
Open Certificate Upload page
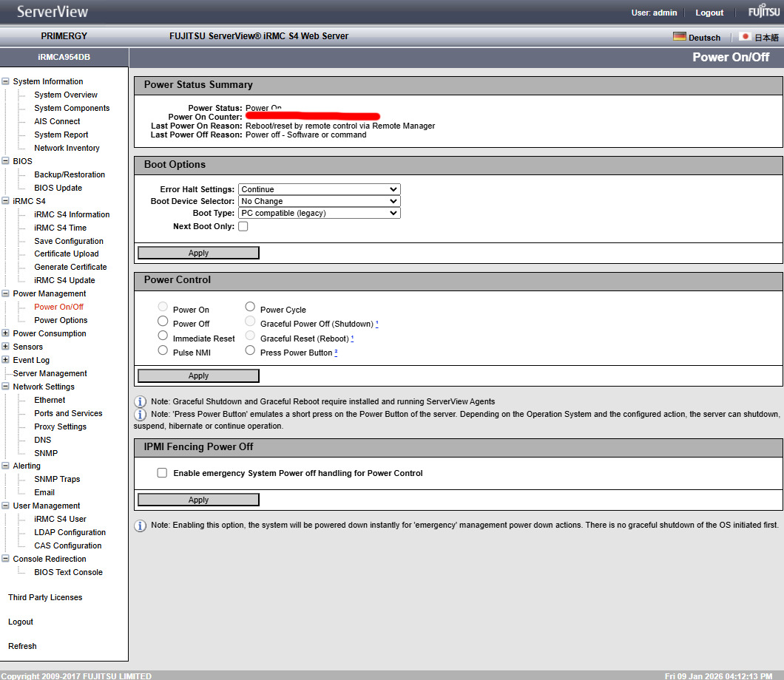[x=67, y=254]
